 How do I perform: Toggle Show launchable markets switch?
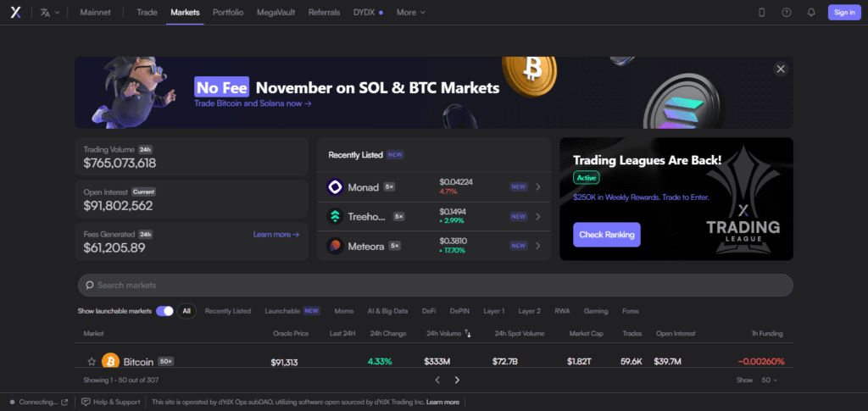(164, 311)
